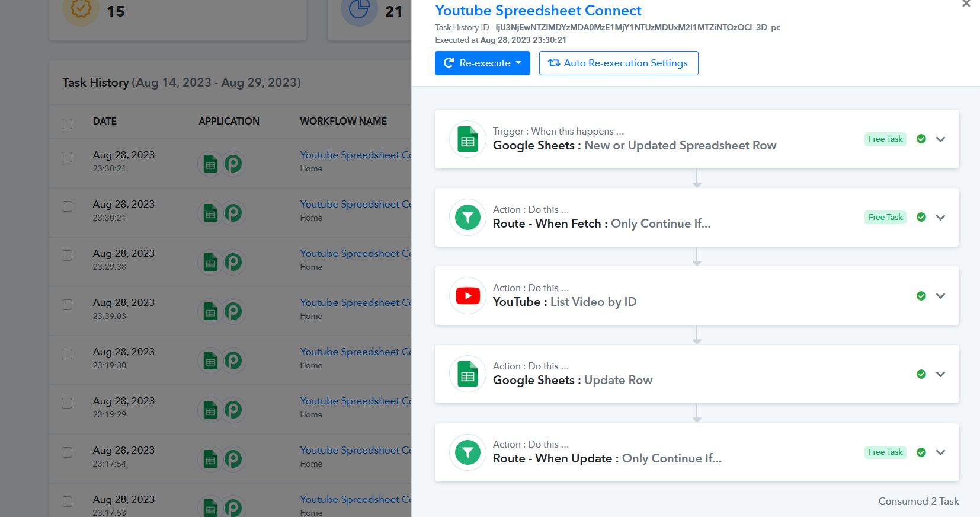The width and height of the screenshot is (980, 517).
Task: Click the DATE column header
Action: click(x=105, y=121)
